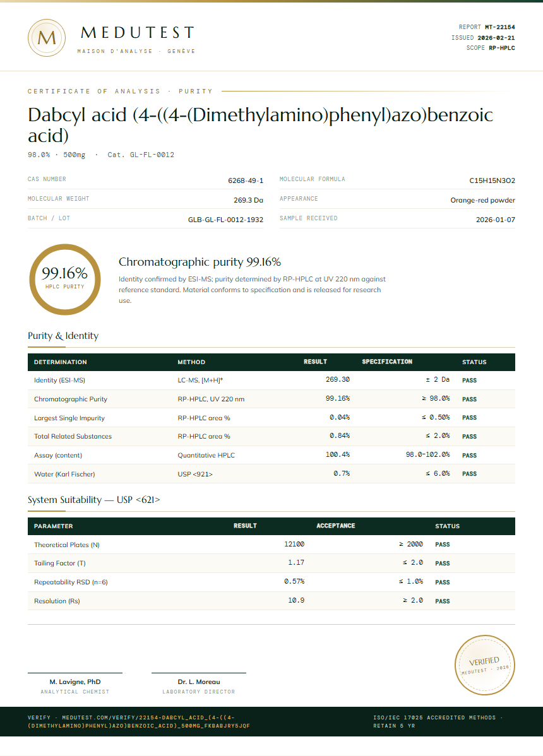Open the medutest.com verify link in footer
This screenshot has width=543, height=756.
click(139, 721)
